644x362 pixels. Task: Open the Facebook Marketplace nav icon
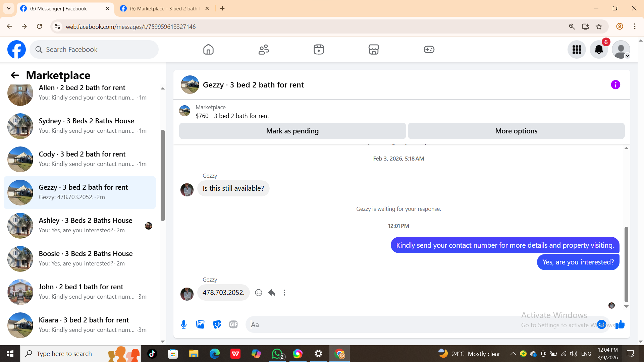click(x=374, y=50)
